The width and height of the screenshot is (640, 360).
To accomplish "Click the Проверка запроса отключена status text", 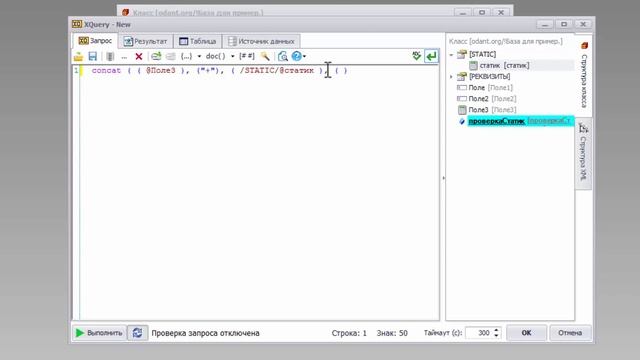I will pyautogui.click(x=205, y=333).
